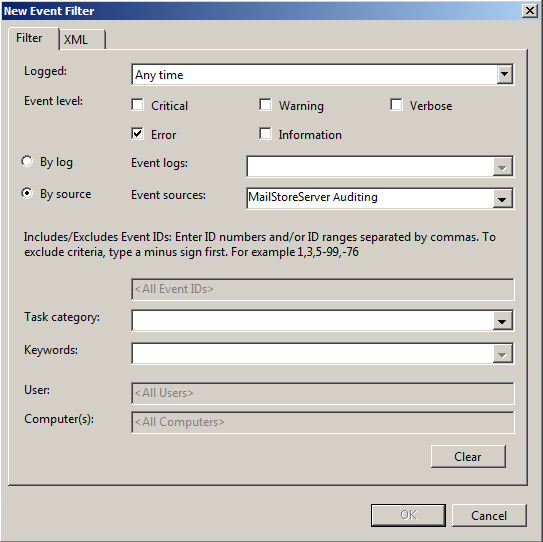Tick the Verbose checkbox

click(396, 104)
